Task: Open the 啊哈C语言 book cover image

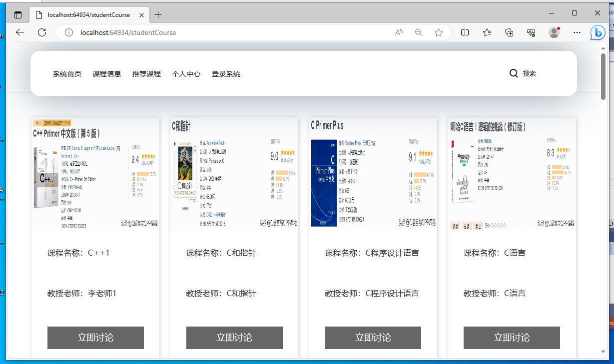Action: coord(512,173)
